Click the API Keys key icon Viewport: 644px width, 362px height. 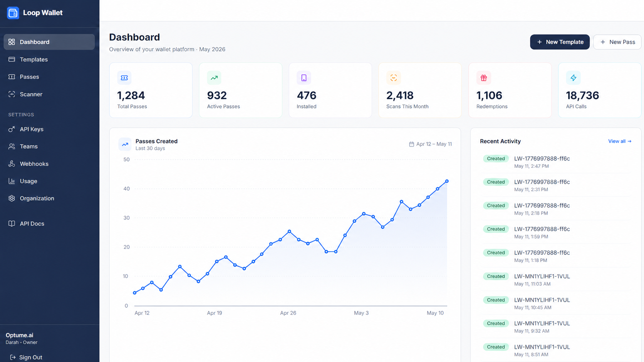pos(12,129)
